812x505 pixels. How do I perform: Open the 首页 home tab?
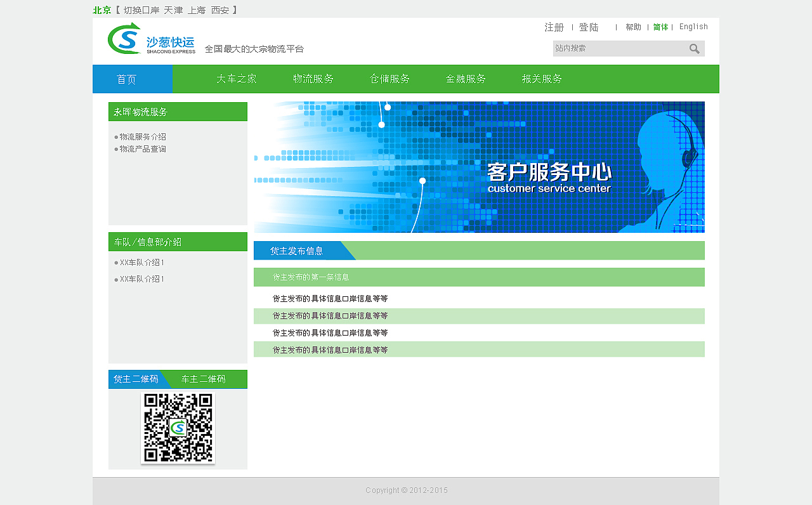(x=133, y=79)
